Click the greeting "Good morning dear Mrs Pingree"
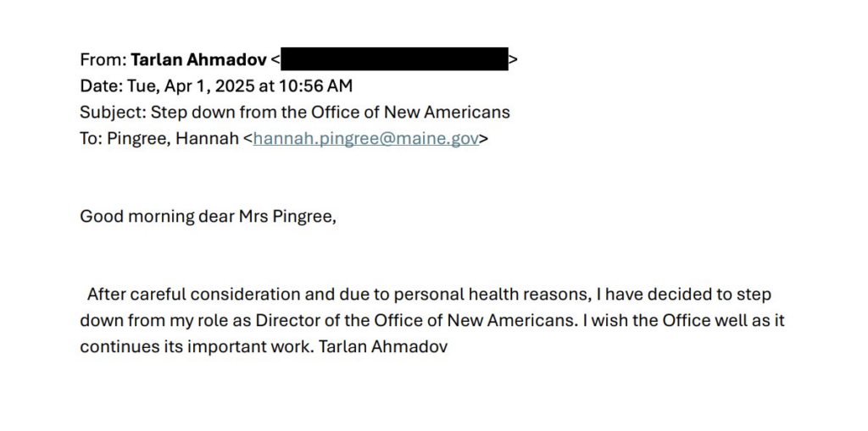Screen dimensions: 868x431 [x=208, y=216]
